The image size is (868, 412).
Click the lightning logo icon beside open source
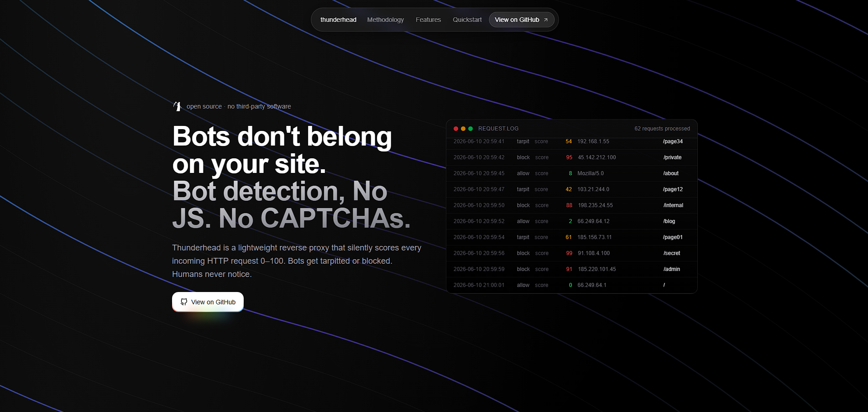point(178,106)
